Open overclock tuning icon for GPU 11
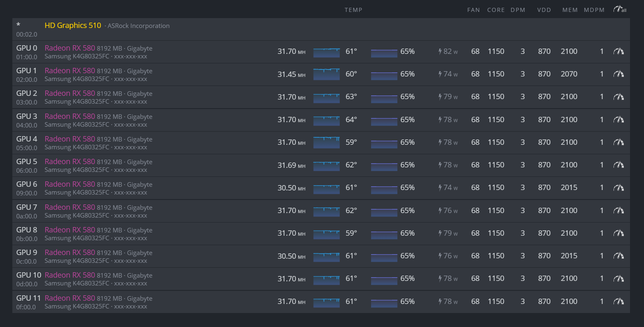 tap(618, 301)
